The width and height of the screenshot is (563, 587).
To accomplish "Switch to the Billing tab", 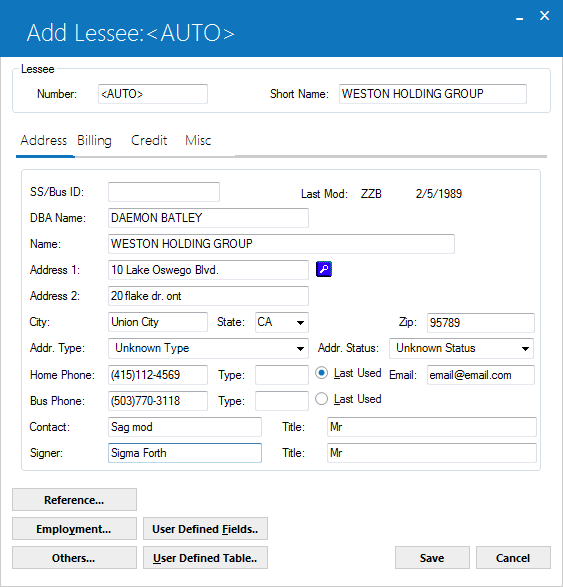I will [94, 140].
